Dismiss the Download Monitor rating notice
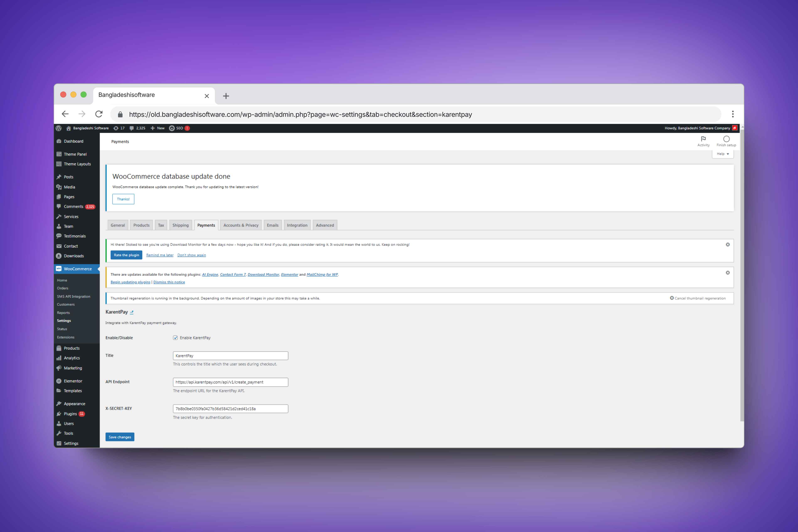 click(x=728, y=245)
